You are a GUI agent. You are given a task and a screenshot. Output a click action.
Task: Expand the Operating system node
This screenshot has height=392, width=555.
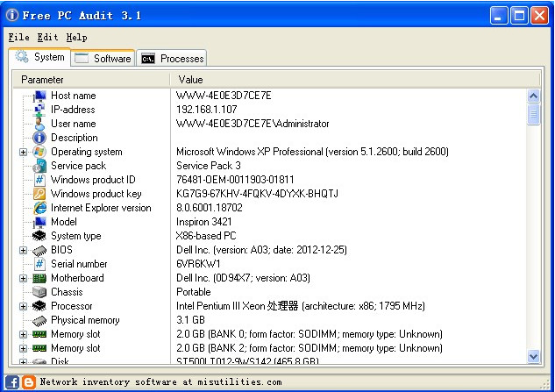pos(23,152)
